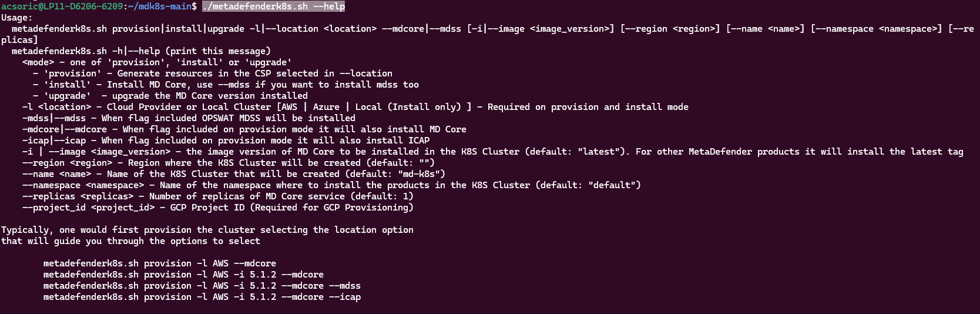Screen dimensions: 980x314
Task: Click the '--namespace <namespace>' option line
Action: pyautogui.click(x=331, y=185)
